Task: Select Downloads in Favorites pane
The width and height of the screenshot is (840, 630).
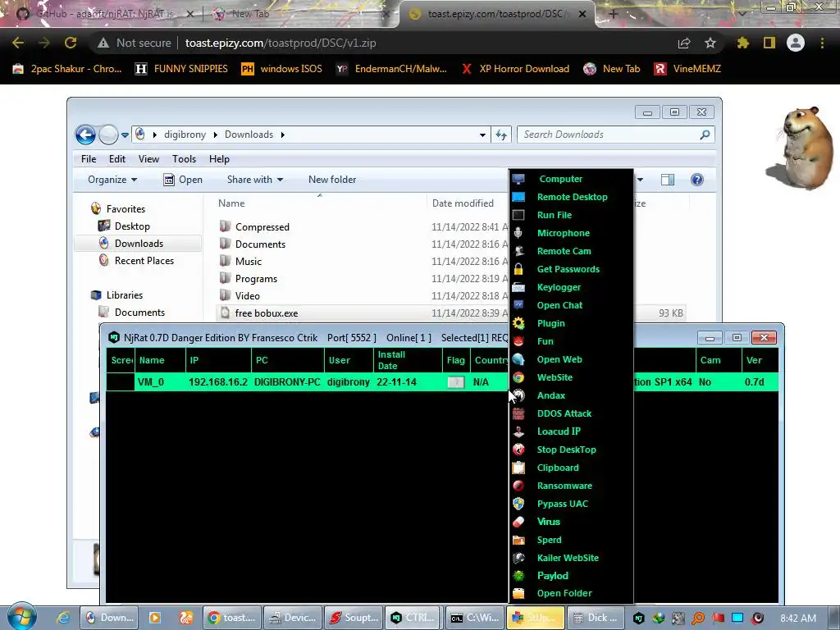Action: click(139, 243)
